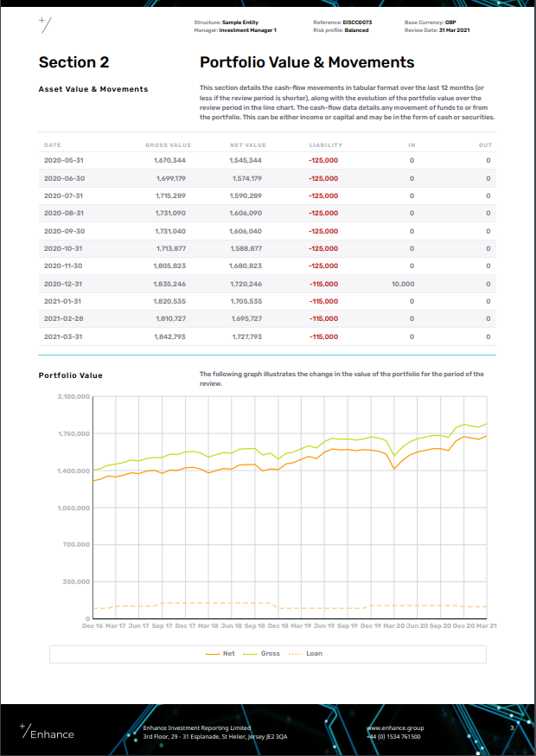Viewport: 536px width, 756px height.
Task: Click gross value 1,670,344
Action: [x=169, y=161]
